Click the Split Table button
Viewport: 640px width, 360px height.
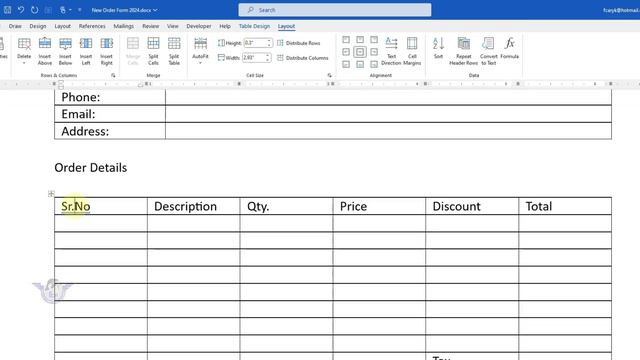click(174, 51)
